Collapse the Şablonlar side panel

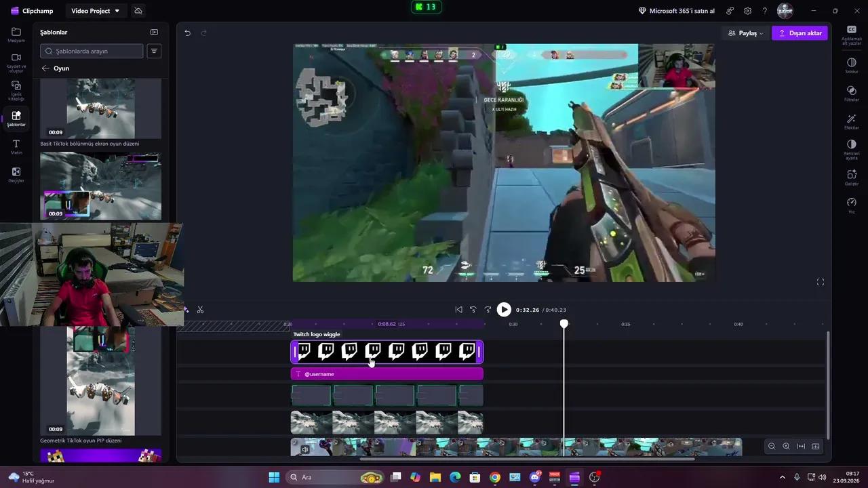point(154,32)
